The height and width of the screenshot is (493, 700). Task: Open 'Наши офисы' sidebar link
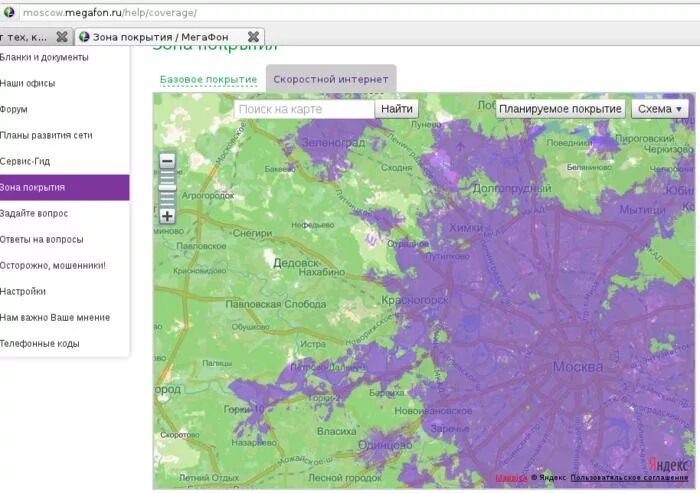click(x=28, y=83)
